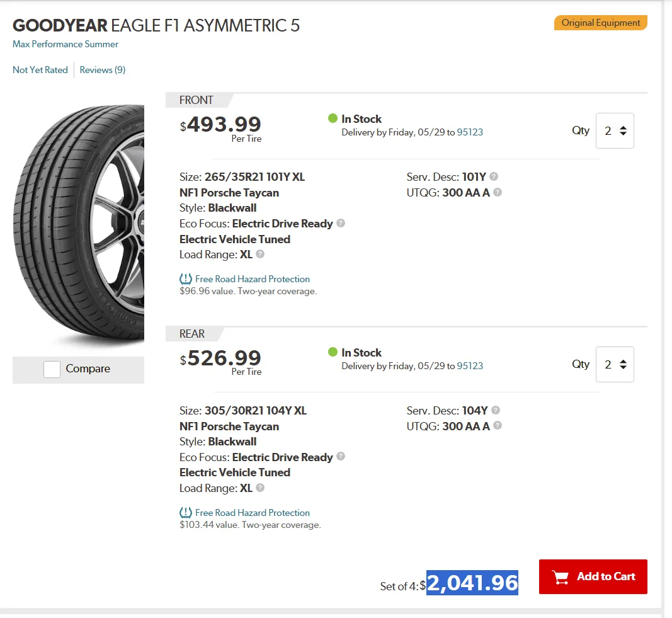
Task: Click the shopping cart icon on Add to Cart
Action: point(560,577)
